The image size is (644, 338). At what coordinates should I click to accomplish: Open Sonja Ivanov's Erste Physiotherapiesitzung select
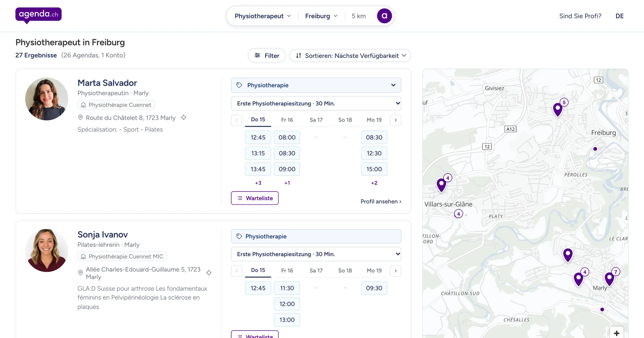coord(316,254)
